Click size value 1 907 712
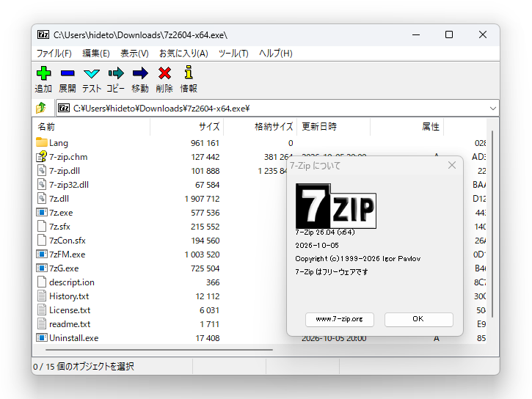The image size is (532, 399). click(x=202, y=199)
